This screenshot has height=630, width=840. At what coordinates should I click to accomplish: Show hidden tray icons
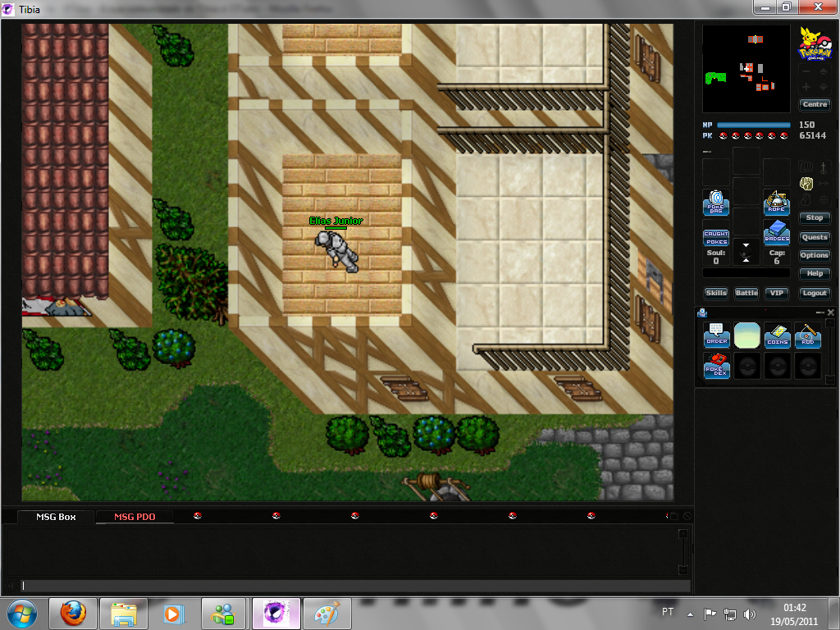(x=691, y=614)
